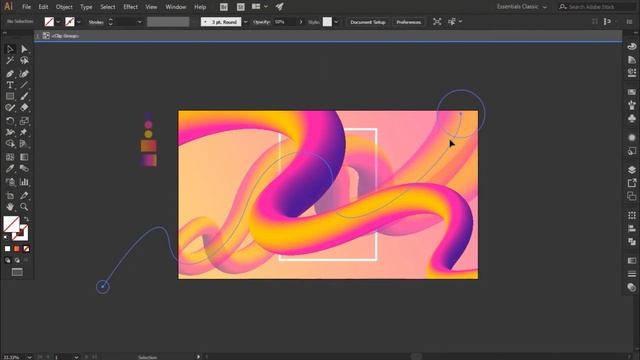Select the Pen tool
Image resolution: width=640 pixels, height=360 pixels.
coord(10,74)
